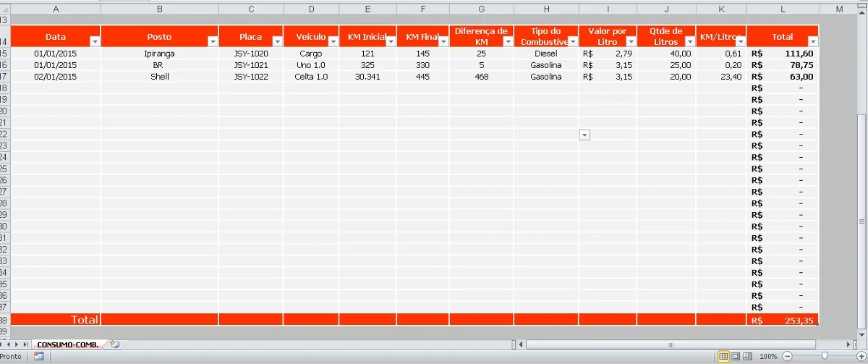The image size is (868, 364).
Task: Click the horizontal scrollbar thumb
Action: click(x=671, y=345)
